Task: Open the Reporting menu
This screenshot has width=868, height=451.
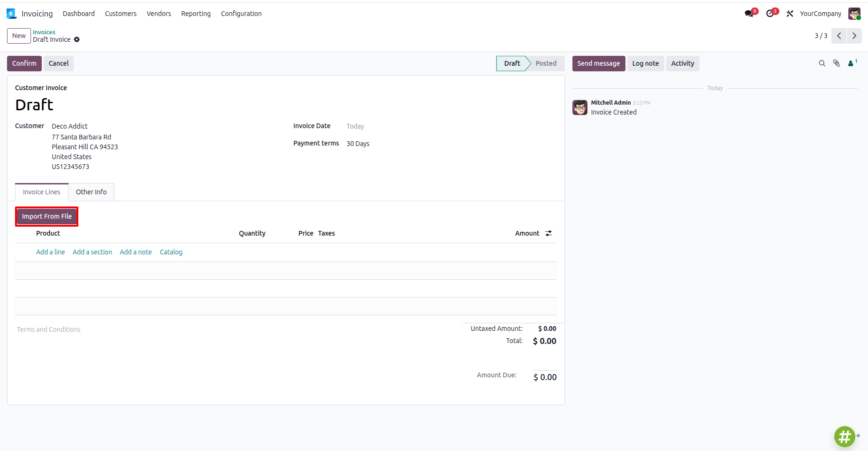Action: pyautogui.click(x=196, y=14)
